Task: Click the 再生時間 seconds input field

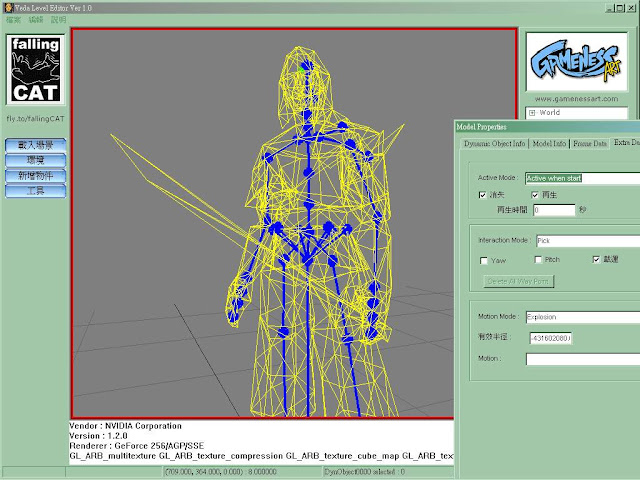Action: (554, 210)
